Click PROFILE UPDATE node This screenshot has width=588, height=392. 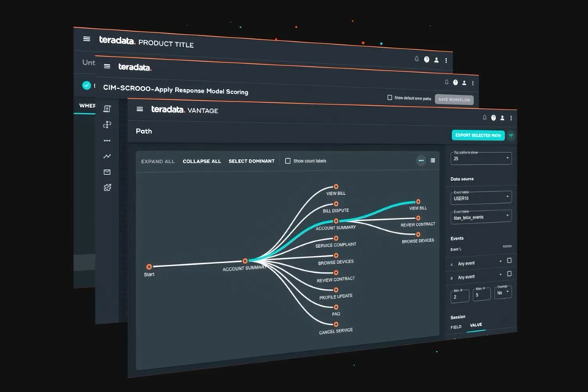[x=336, y=290]
